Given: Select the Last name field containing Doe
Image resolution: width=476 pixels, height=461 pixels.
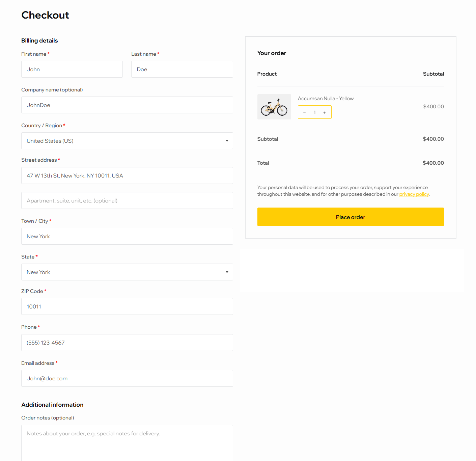Looking at the screenshot, I should (x=182, y=69).
